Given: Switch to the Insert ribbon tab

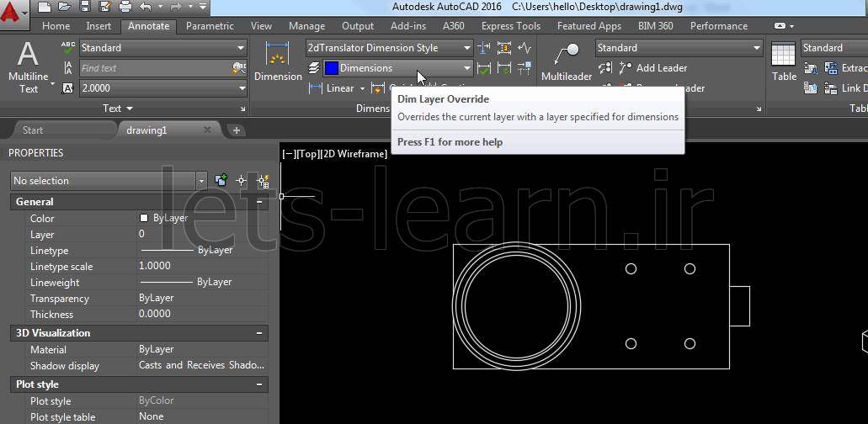Looking at the screenshot, I should point(99,26).
